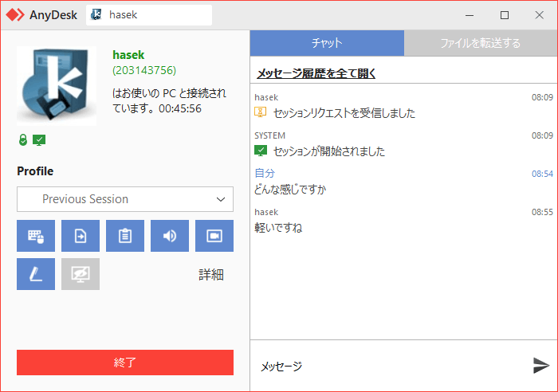Click message セッションリクエストを受信しました
558x392 pixels.
[x=344, y=113]
